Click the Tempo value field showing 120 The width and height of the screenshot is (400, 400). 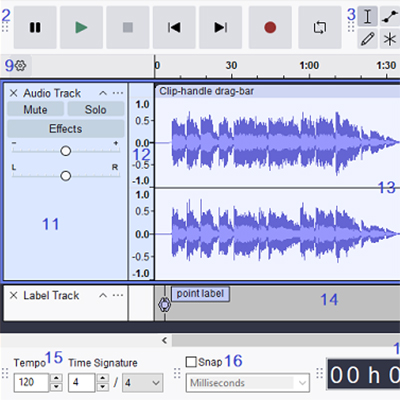32,382
